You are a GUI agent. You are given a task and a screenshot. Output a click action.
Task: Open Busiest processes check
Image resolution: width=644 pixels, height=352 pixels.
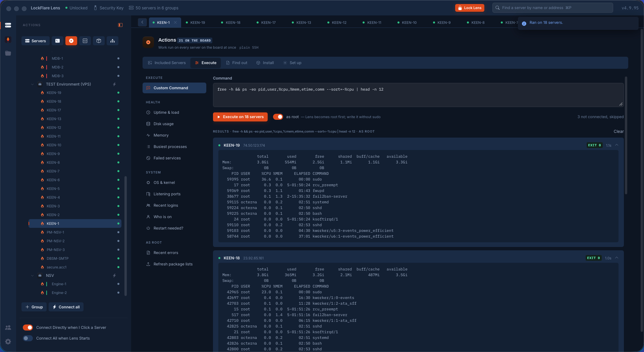click(x=174, y=147)
